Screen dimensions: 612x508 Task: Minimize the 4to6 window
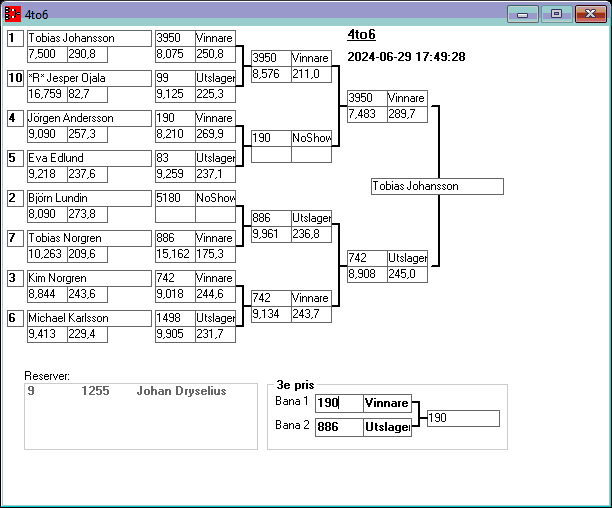[523, 14]
